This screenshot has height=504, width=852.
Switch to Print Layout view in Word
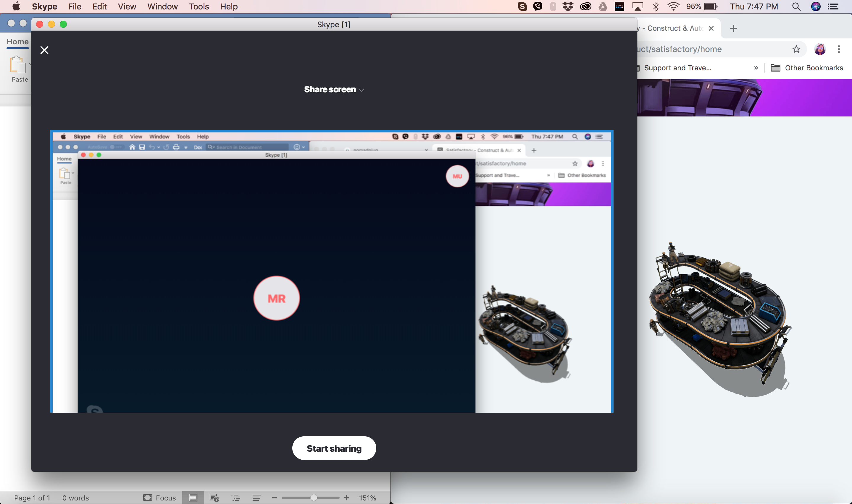coord(193,497)
